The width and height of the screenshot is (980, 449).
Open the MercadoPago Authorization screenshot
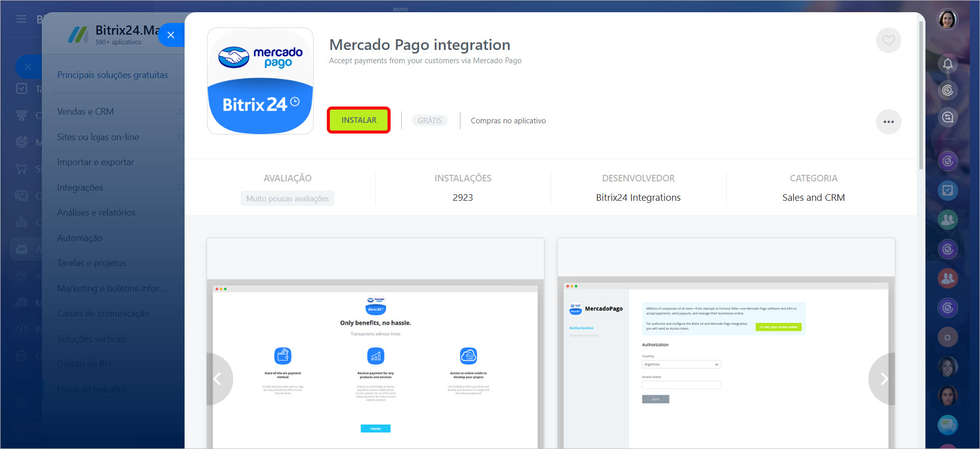(726, 343)
